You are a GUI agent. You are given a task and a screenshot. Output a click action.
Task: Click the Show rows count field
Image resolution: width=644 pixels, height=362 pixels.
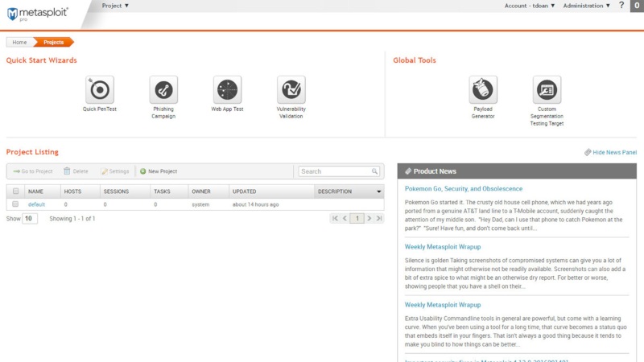30,218
